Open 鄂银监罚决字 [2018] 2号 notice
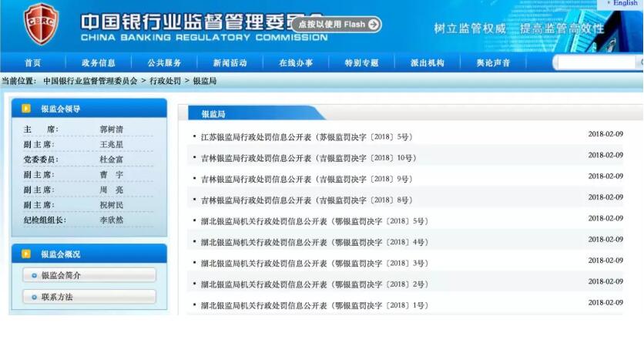This screenshot has width=644, height=343. click(314, 284)
